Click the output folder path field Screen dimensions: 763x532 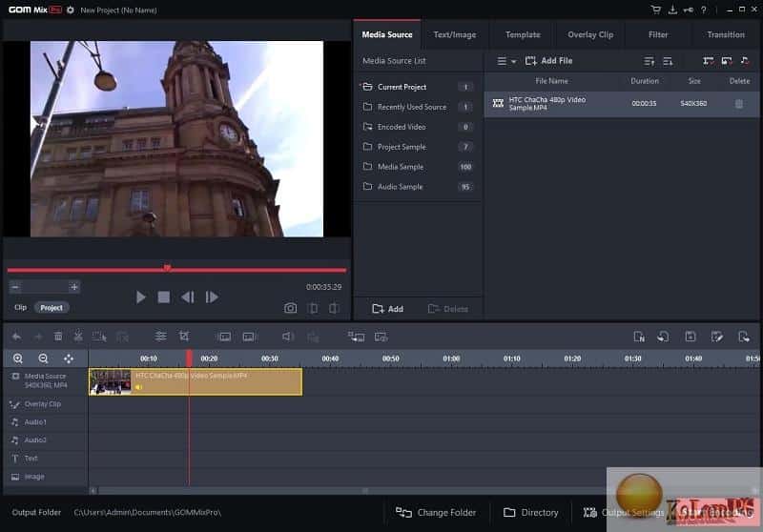pos(148,513)
